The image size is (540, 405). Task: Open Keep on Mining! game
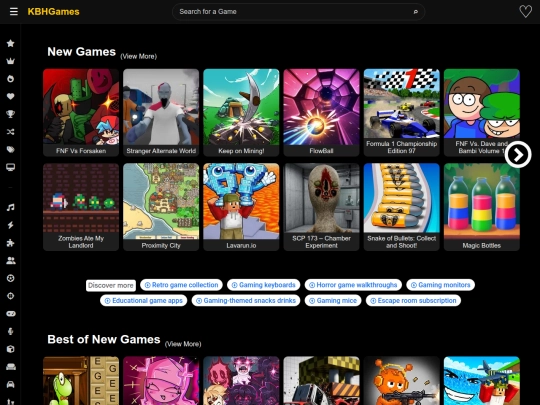click(241, 113)
